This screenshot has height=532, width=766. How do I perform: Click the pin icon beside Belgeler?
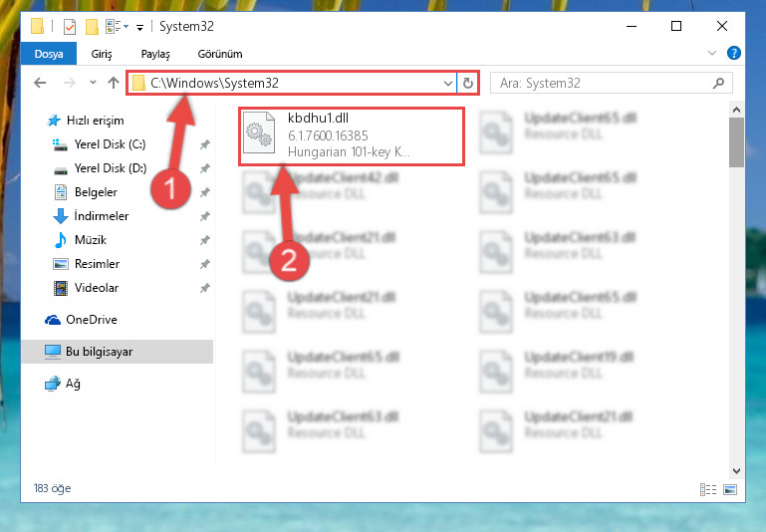(x=204, y=192)
